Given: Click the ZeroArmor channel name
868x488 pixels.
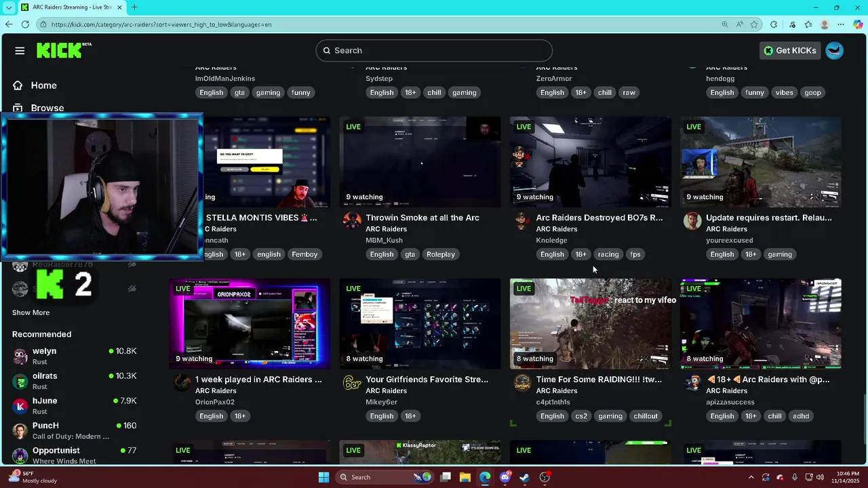Looking at the screenshot, I should [x=554, y=79].
